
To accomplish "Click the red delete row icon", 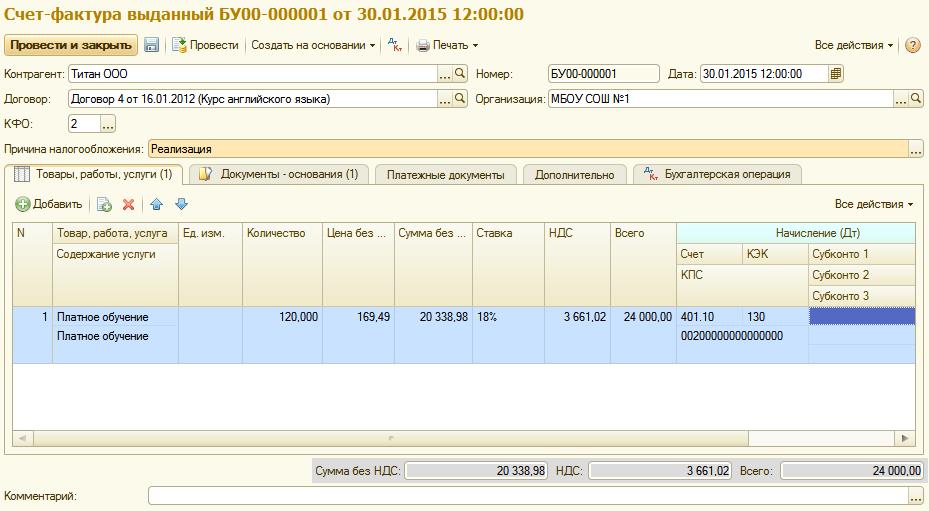I will pyautogui.click(x=128, y=205).
